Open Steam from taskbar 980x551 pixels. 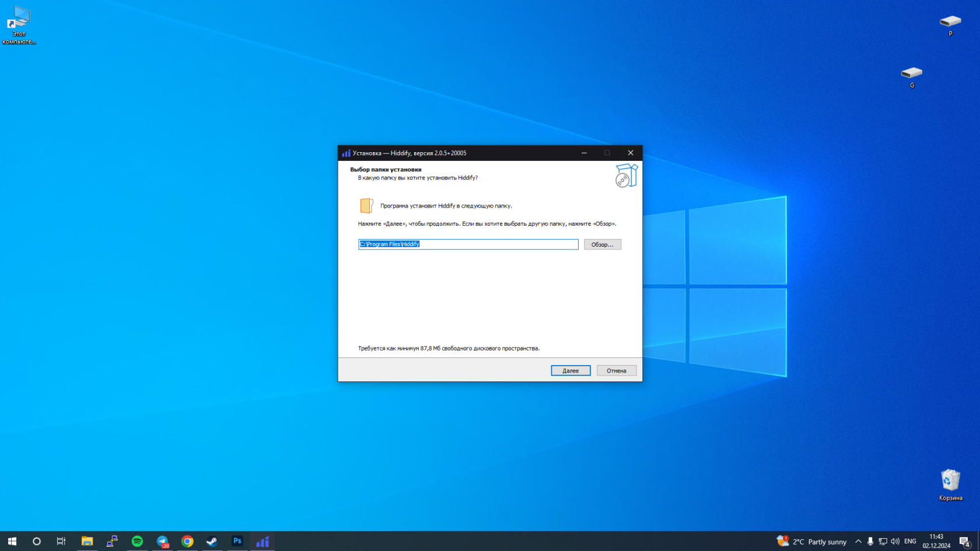[212, 541]
